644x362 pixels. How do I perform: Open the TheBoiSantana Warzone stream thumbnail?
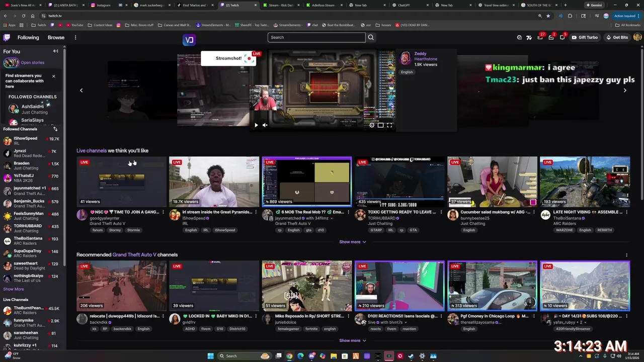point(585,182)
